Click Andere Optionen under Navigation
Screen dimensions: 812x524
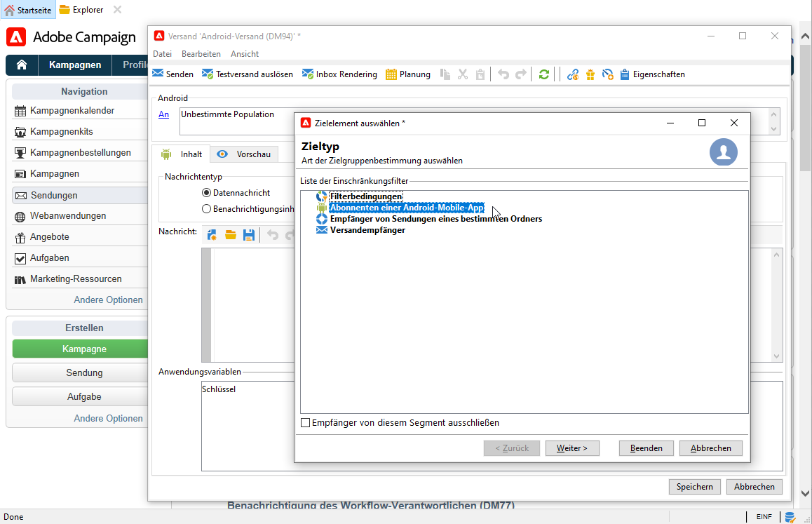108,300
